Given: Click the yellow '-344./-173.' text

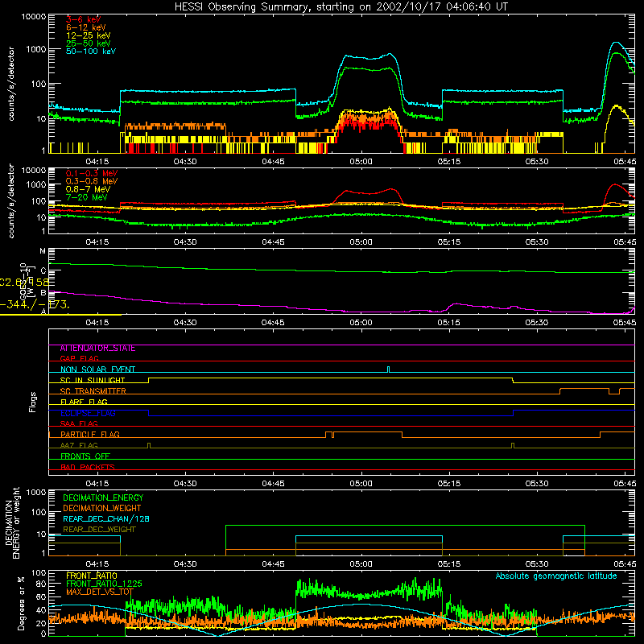Looking at the screenshot, I should [35, 305].
